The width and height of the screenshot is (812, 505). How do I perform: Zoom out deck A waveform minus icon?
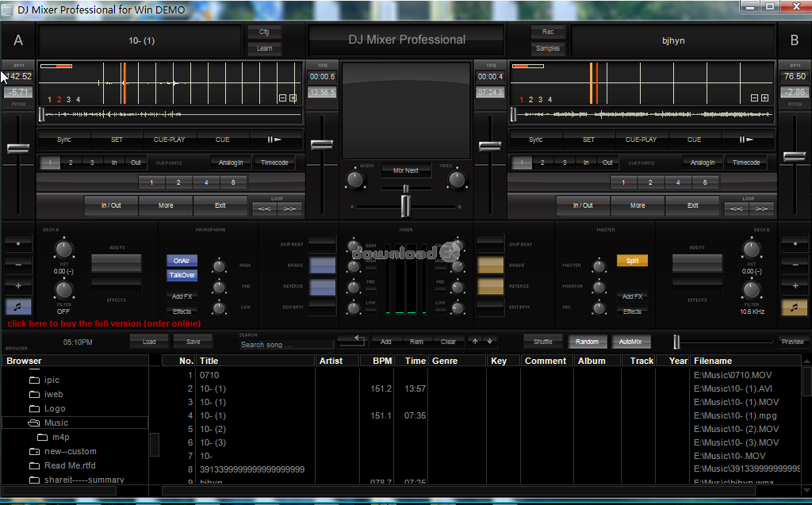click(x=283, y=98)
